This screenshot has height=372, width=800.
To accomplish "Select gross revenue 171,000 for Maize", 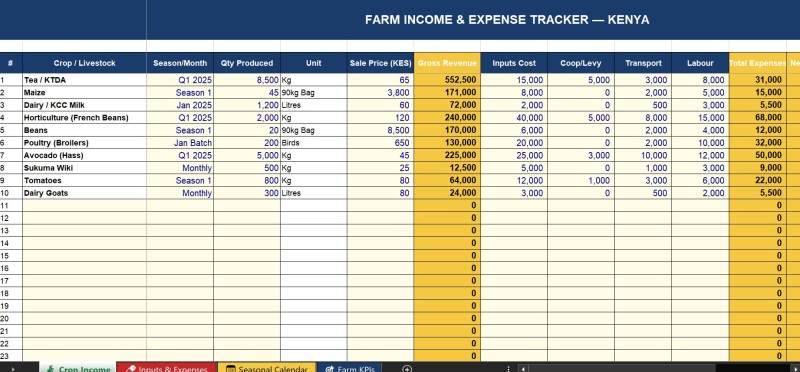I will pyautogui.click(x=447, y=93).
